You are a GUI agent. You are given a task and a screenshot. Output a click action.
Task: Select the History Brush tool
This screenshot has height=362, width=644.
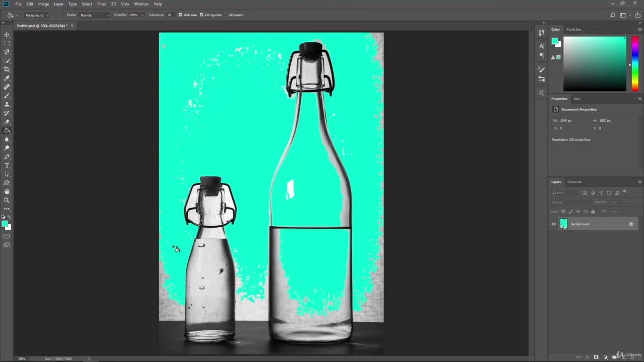(7, 113)
